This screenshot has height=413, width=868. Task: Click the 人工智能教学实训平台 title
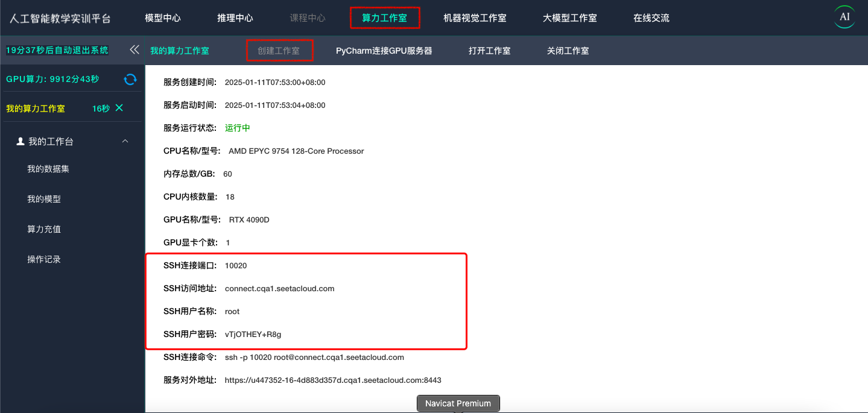pyautogui.click(x=60, y=18)
